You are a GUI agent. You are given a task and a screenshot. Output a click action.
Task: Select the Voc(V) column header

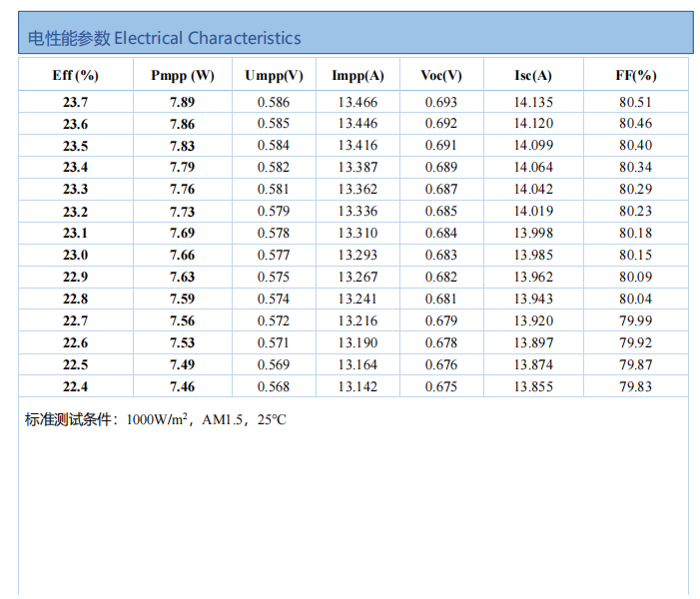[x=440, y=76]
